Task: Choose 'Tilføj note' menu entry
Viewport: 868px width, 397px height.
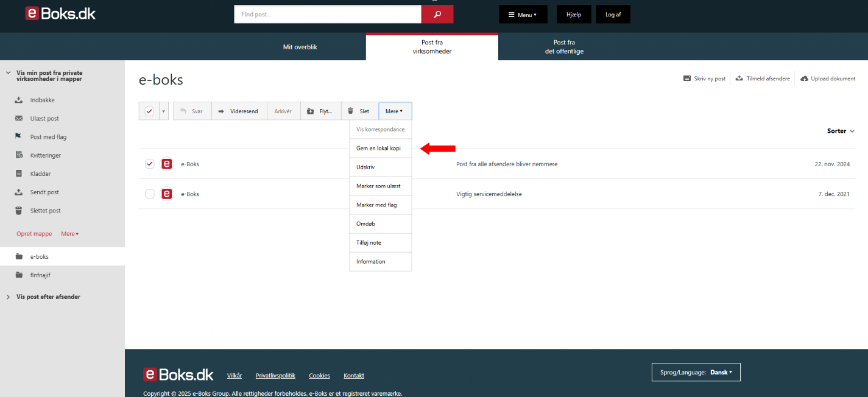Action: [x=381, y=242]
